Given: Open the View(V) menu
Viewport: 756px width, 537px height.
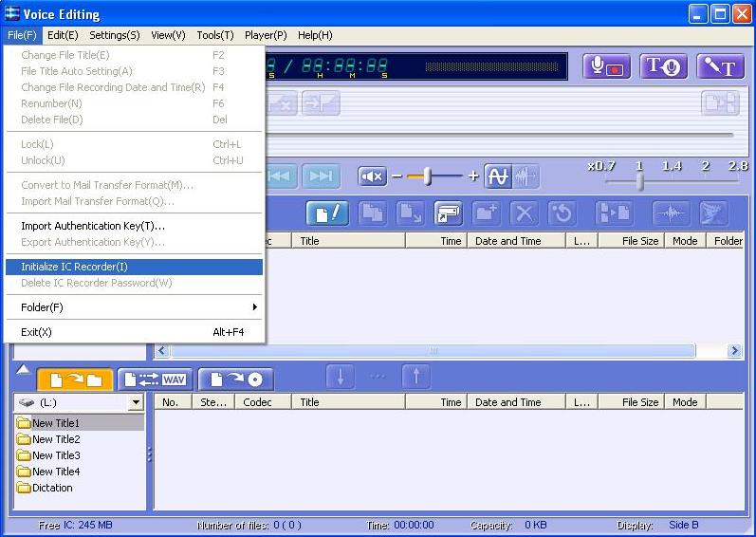Looking at the screenshot, I should click(168, 35).
